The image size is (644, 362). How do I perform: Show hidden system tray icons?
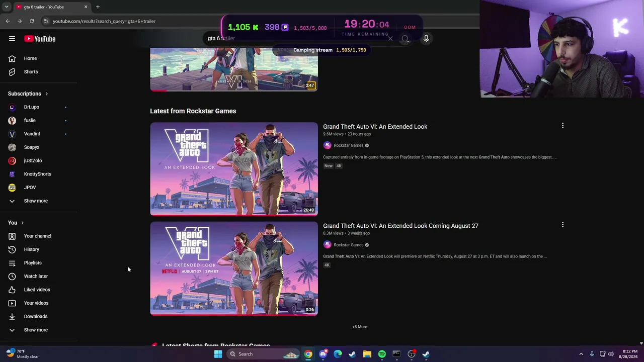tap(581, 354)
